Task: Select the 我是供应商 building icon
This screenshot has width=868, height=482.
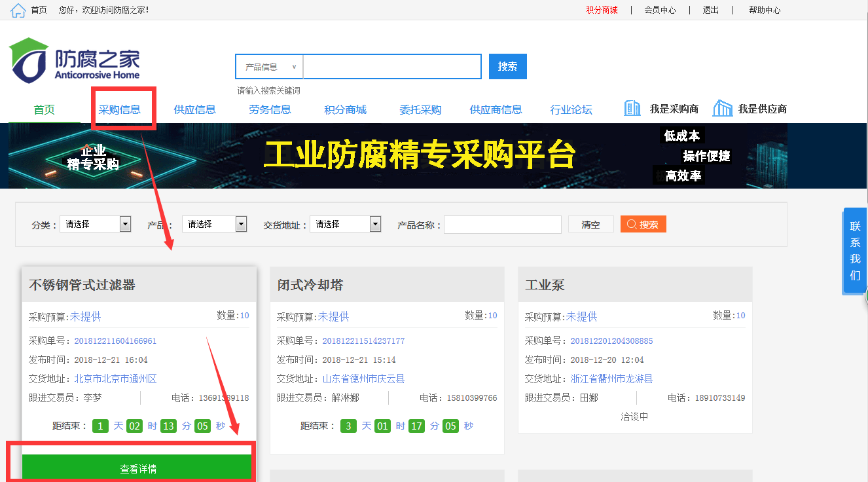Action: 722,109
